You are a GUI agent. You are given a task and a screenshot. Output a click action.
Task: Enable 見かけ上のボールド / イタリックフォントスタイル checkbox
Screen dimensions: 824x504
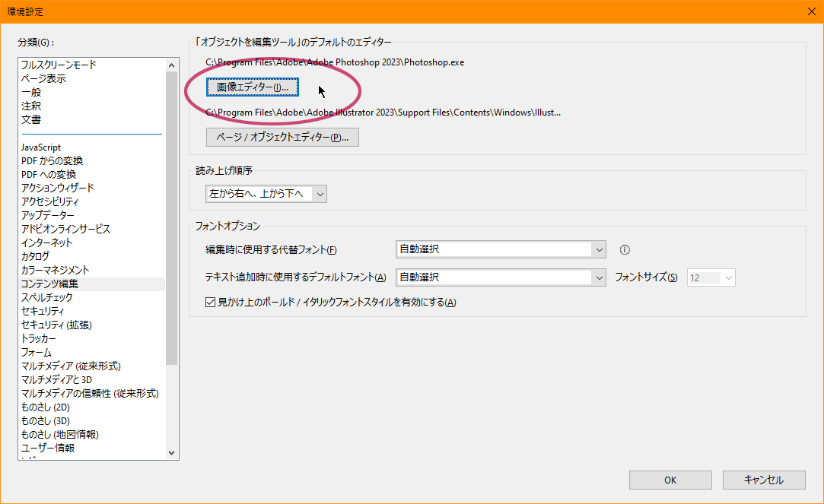tap(209, 303)
